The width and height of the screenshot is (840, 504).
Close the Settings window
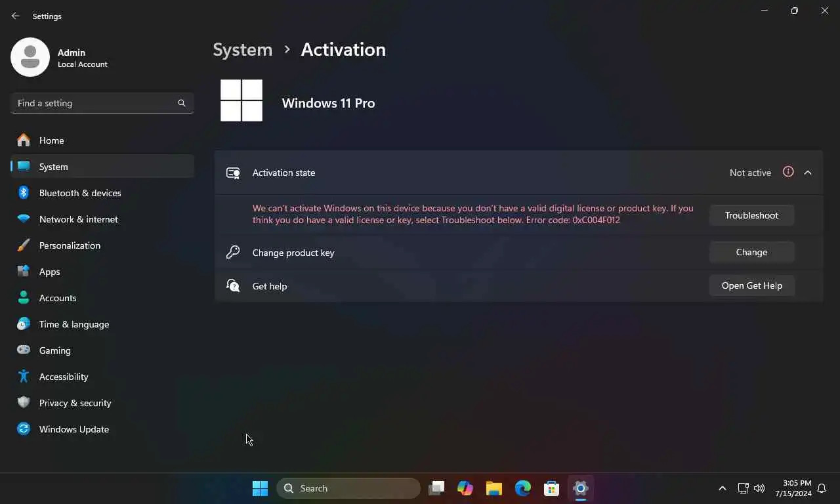pyautogui.click(x=825, y=10)
